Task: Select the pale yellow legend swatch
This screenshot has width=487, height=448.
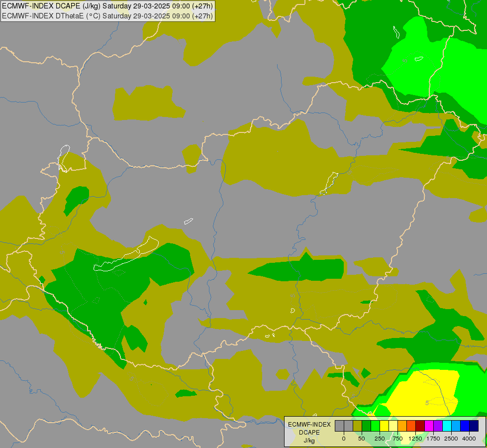Action: click(x=393, y=426)
